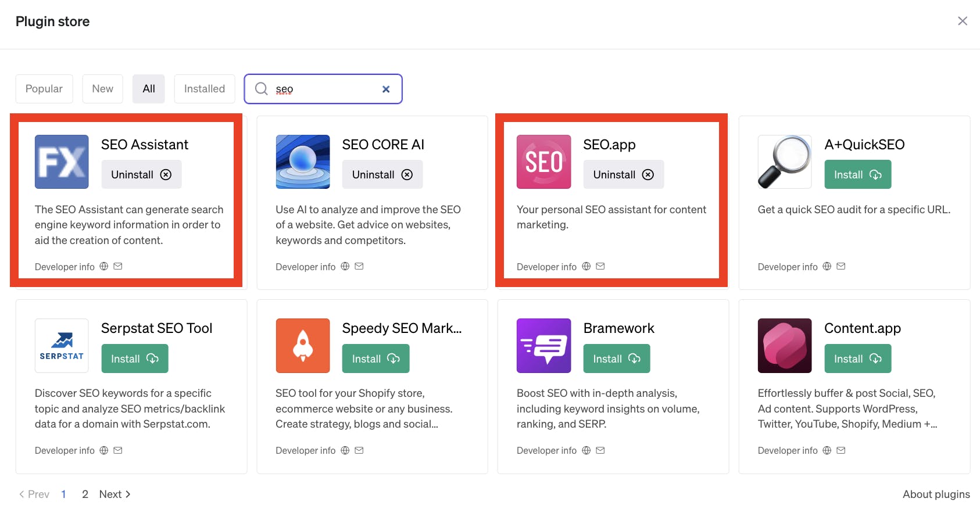Uninstall the SEO.app plugin
Viewport: 980px width, 509px height.
click(624, 174)
